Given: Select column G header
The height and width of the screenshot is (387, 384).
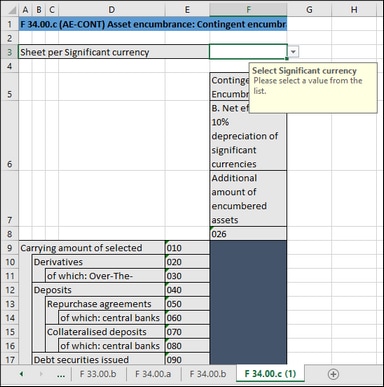Looking at the screenshot, I should (x=309, y=10).
